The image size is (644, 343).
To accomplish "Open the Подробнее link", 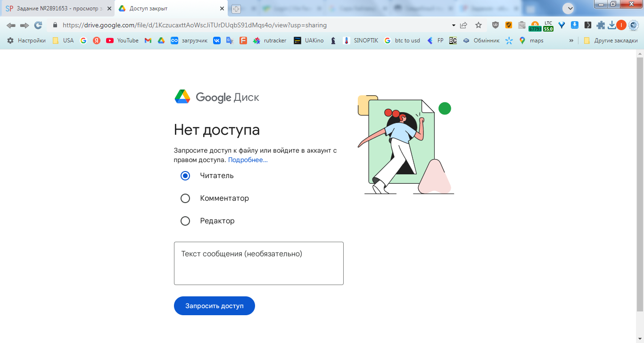I will (x=248, y=160).
